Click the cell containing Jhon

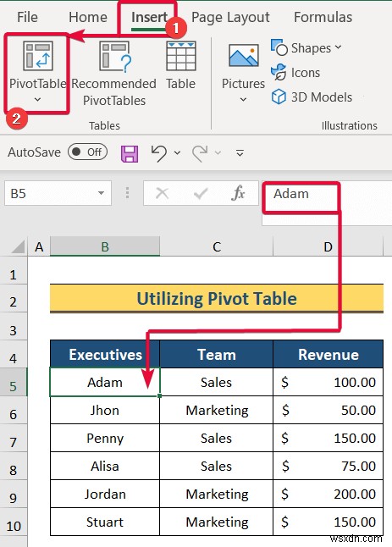pos(105,410)
